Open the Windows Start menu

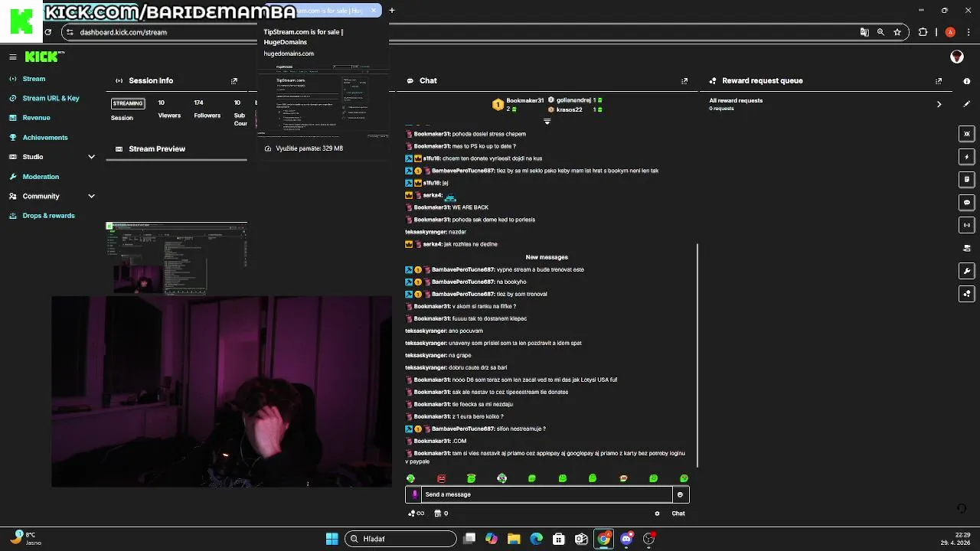pos(332,539)
